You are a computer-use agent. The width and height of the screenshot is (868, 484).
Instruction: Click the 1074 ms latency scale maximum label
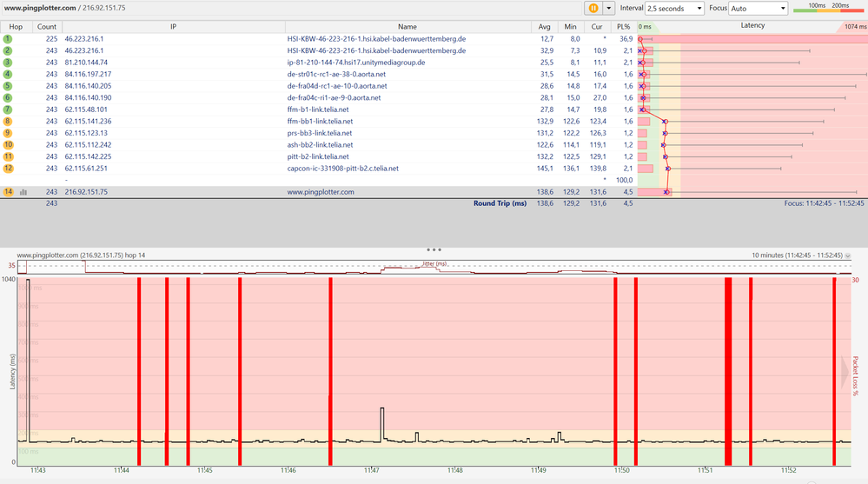coord(855,27)
